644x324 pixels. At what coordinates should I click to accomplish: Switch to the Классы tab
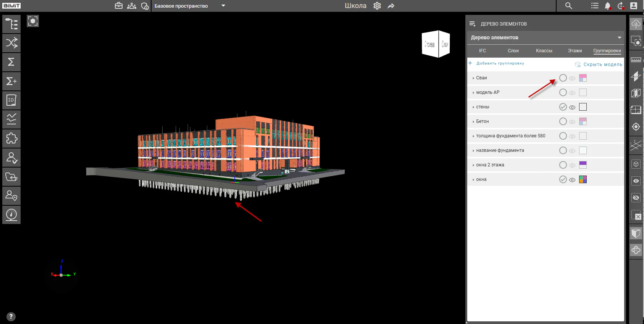[544, 51]
